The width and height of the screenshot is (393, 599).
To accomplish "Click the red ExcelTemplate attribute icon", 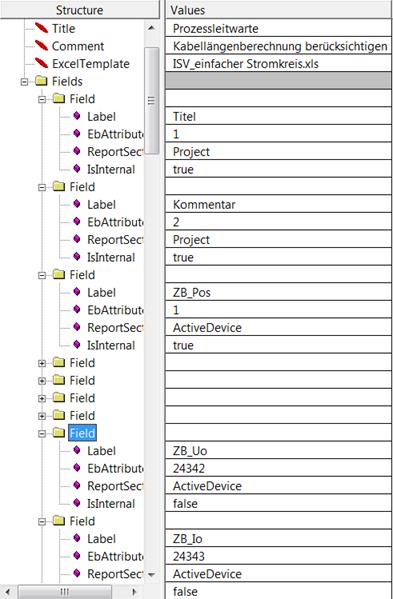I will click(41, 63).
